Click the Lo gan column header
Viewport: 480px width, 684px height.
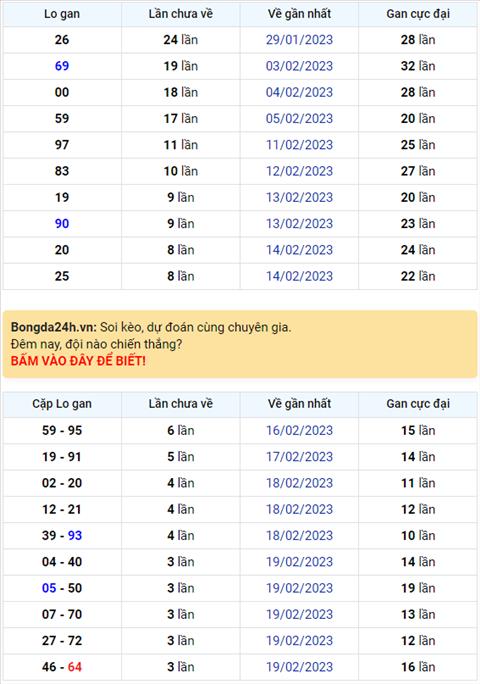point(62,14)
